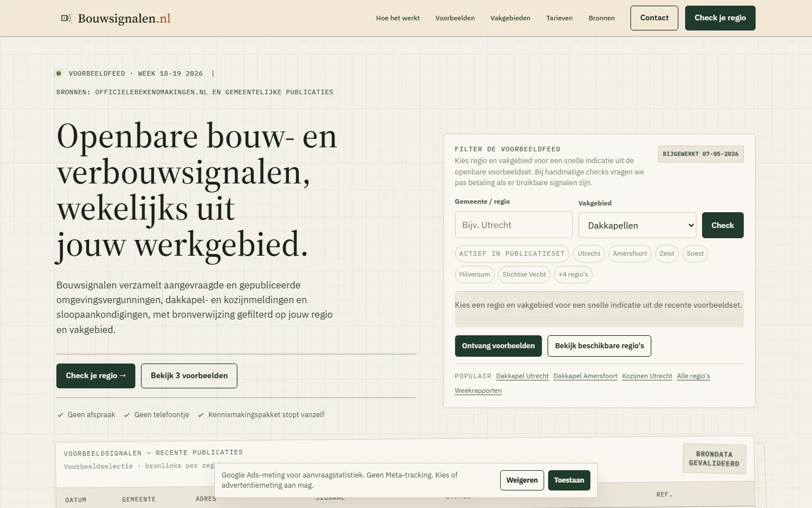This screenshot has height=508, width=812.
Task: Click the Check button in the filter panel
Action: click(722, 225)
